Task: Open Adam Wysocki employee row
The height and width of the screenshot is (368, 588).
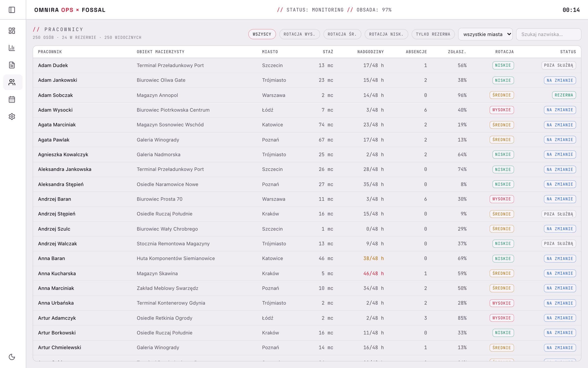Action: click(307, 110)
